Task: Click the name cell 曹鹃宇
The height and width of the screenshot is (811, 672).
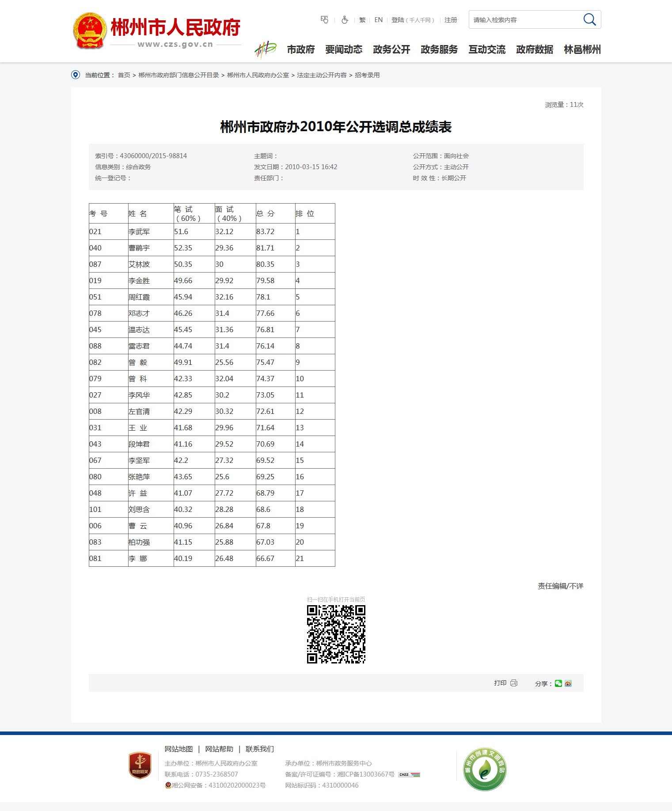Action: [139, 248]
